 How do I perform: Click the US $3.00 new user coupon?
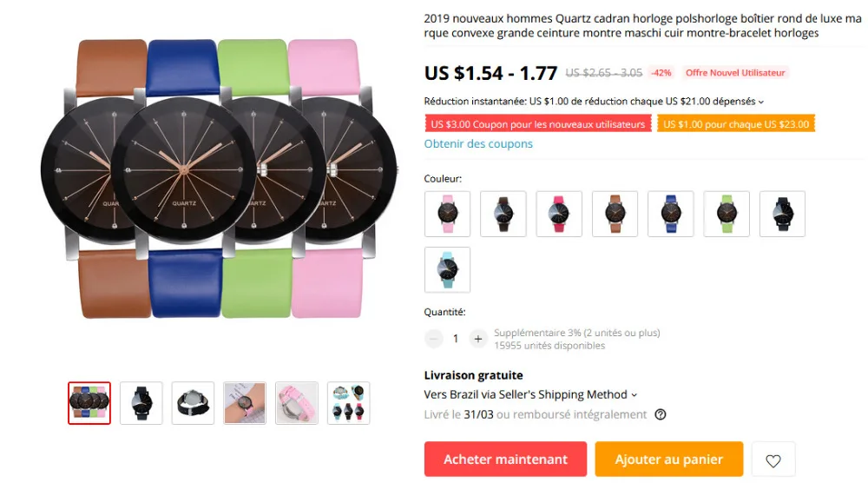point(538,124)
